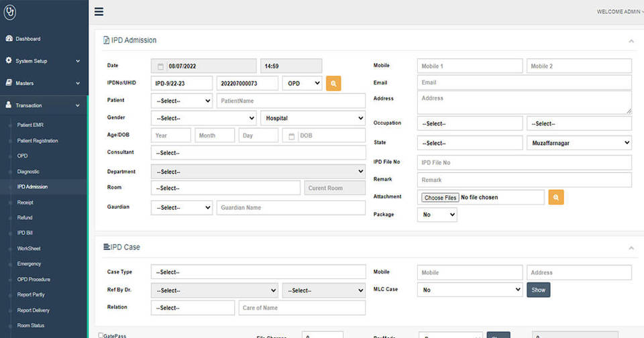This screenshot has width=644, height=338.
Task: Open Patient Registration in sidebar
Action: click(38, 141)
